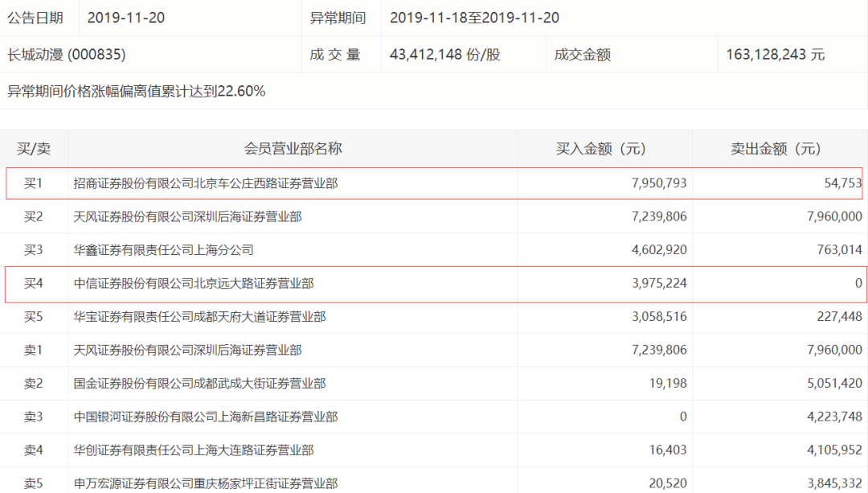Image resolution: width=868 pixels, height=493 pixels.
Task: Click the "卖5" row label
Action: tap(33, 483)
